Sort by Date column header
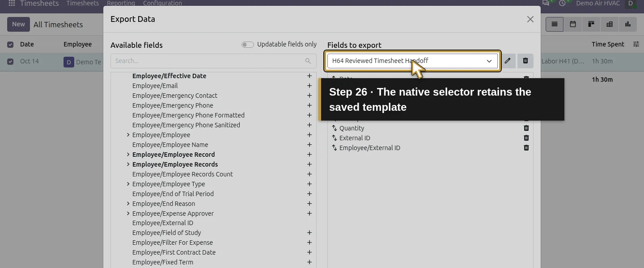This screenshot has width=644, height=268. (27, 44)
